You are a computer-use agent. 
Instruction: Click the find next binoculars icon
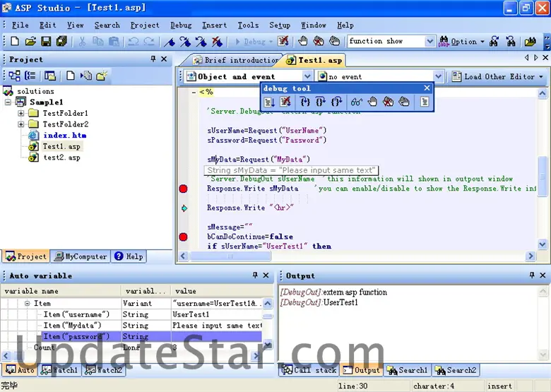tap(494, 42)
